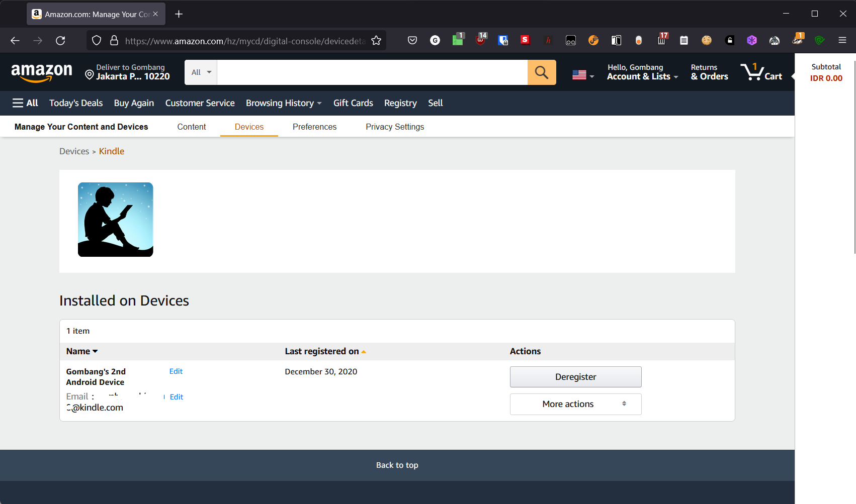This screenshot has height=504, width=856.
Task: Click the orange circular swoosh extension icon
Action: tap(593, 41)
